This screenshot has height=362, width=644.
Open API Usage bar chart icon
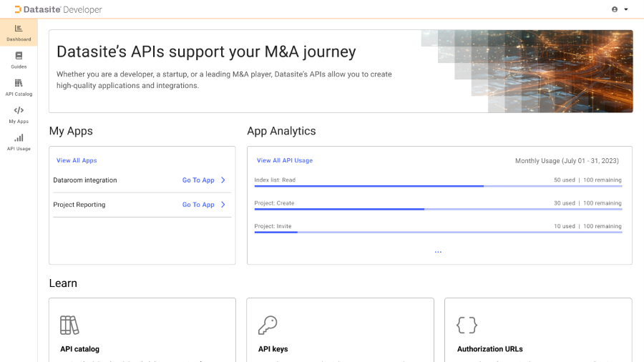[x=19, y=137]
